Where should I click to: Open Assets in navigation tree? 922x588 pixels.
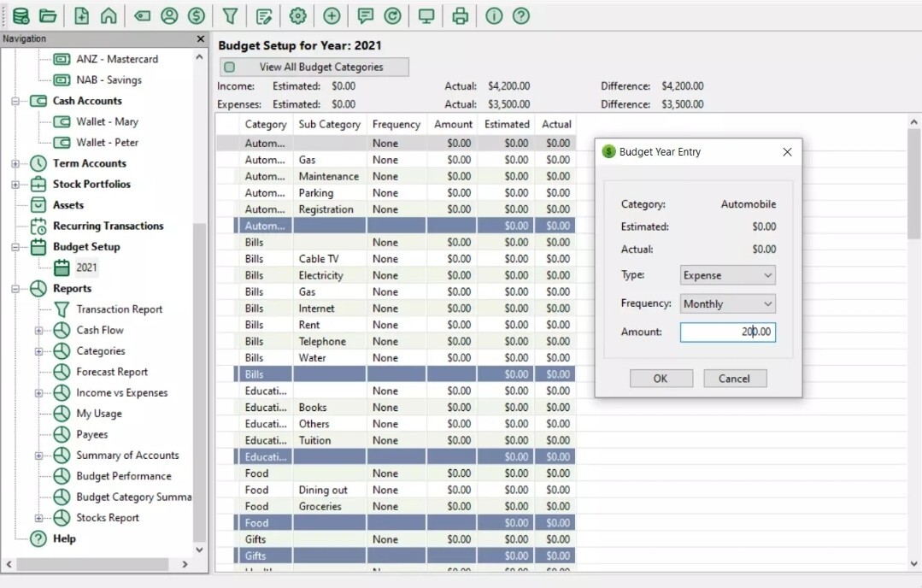pyautogui.click(x=68, y=205)
